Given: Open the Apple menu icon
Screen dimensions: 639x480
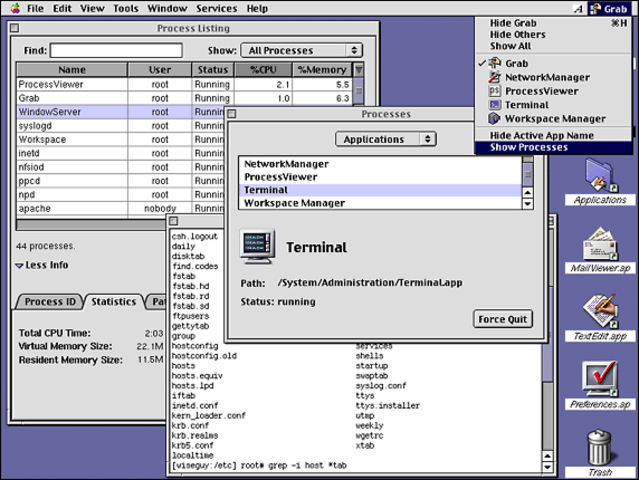Looking at the screenshot, I should 15,8.
